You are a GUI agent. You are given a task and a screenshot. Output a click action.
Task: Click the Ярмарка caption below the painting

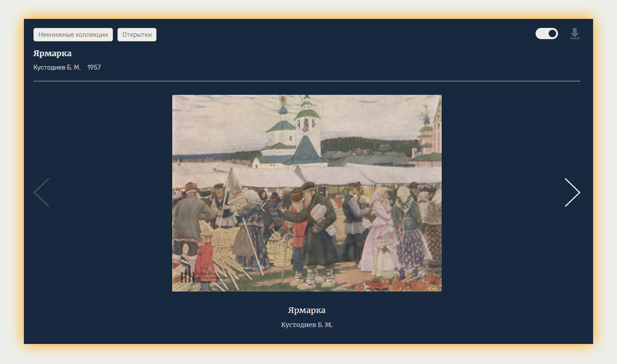[x=307, y=310]
